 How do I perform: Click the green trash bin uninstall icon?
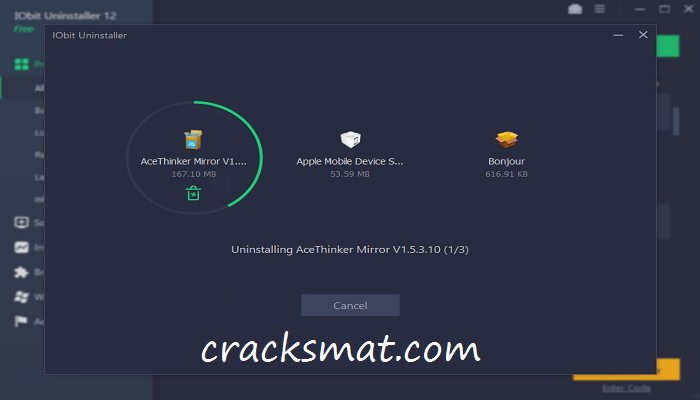(x=193, y=193)
